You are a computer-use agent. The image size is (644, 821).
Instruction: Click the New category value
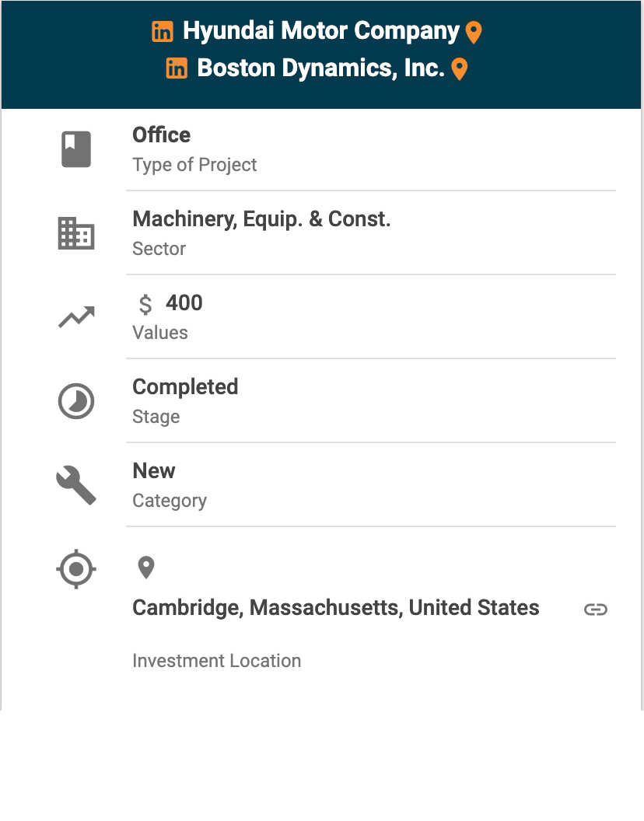[x=154, y=471]
